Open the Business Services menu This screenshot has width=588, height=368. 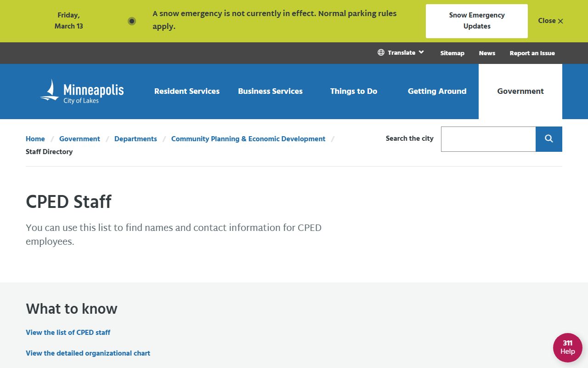coord(270,91)
